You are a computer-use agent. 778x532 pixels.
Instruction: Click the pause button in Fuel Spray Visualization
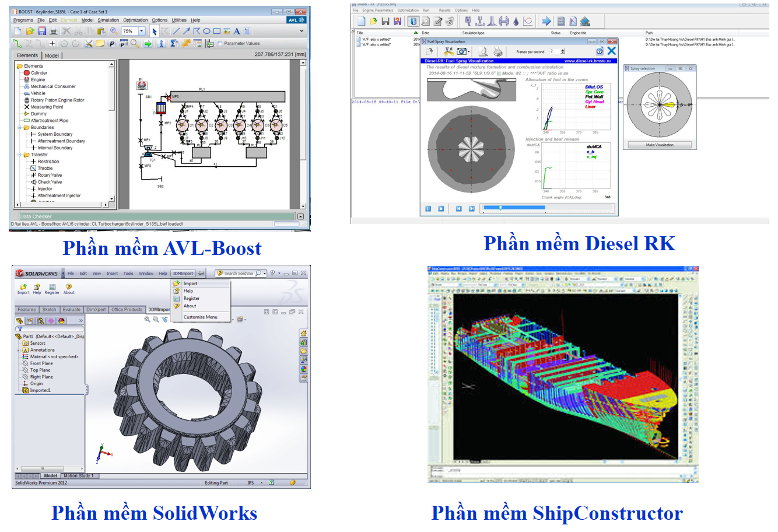pyautogui.click(x=428, y=208)
